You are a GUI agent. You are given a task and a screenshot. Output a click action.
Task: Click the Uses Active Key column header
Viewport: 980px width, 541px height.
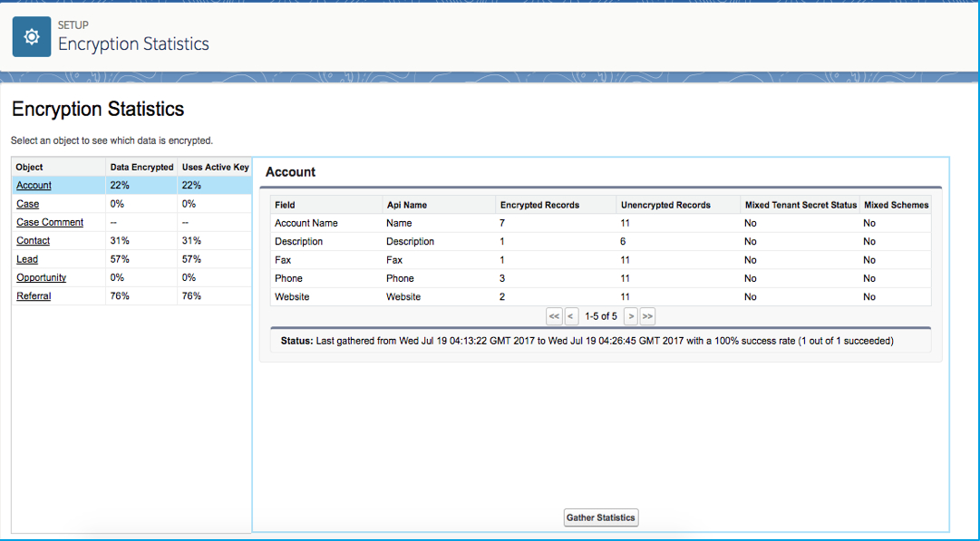[x=215, y=167]
